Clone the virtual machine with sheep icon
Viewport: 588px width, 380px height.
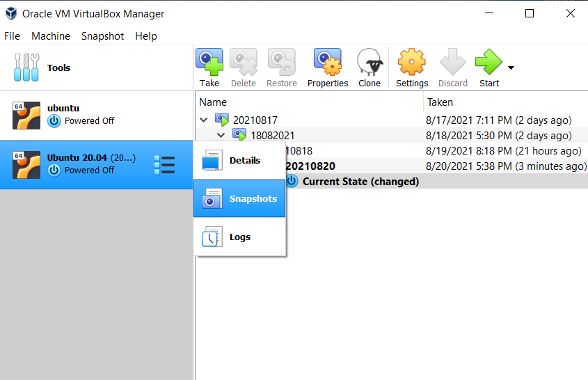370,68
